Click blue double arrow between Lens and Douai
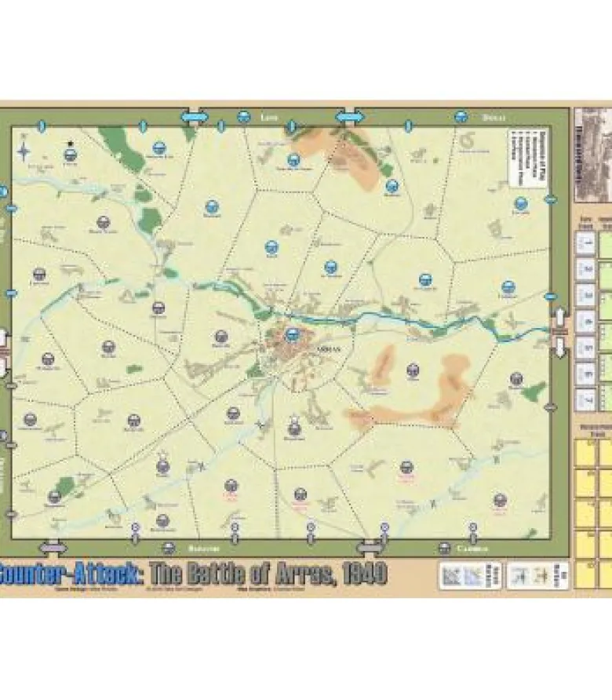 (349, 118)
